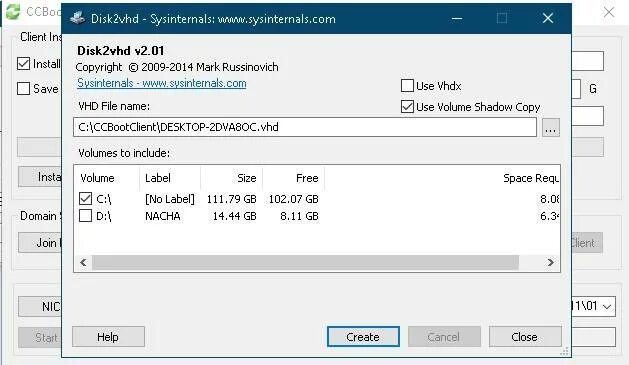
Task: Click the left scroll arrow in volumes list
Action: 83,262
